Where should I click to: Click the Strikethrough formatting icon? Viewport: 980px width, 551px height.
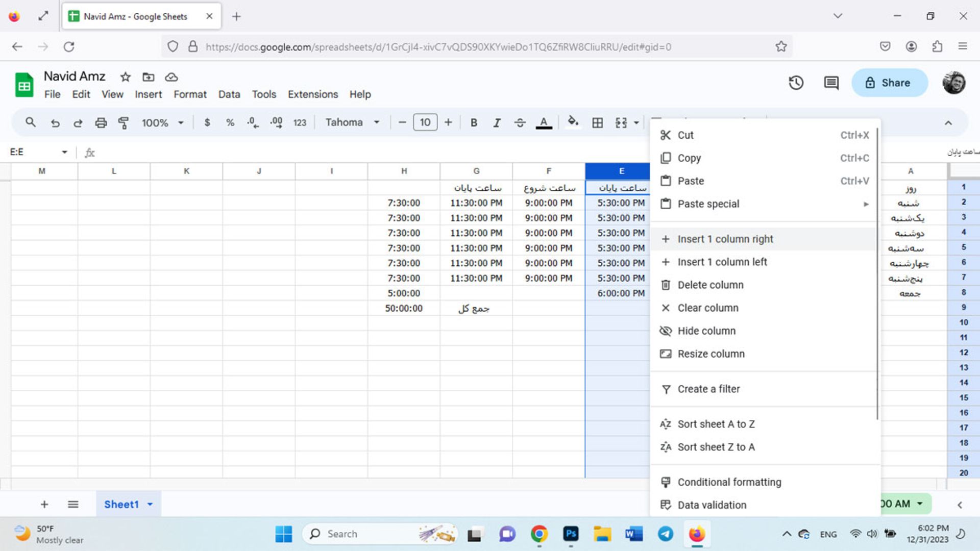[x=520, y=122]
